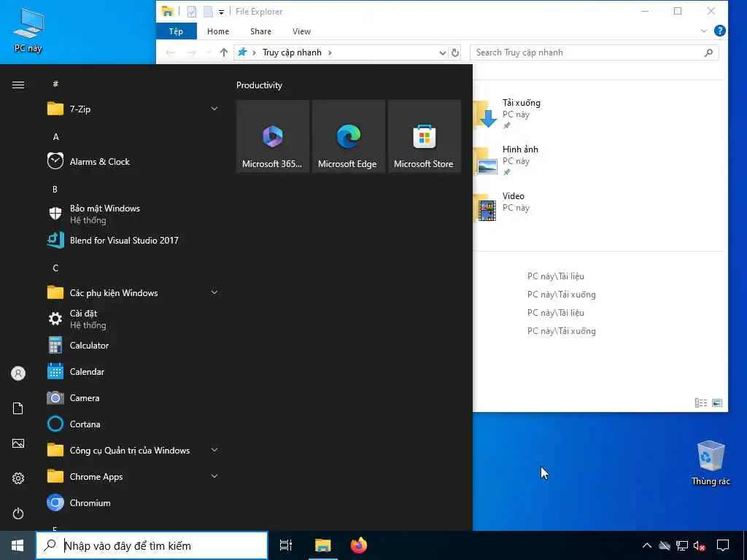
Task: Launch Chromium from the app list
Action: 133,503
